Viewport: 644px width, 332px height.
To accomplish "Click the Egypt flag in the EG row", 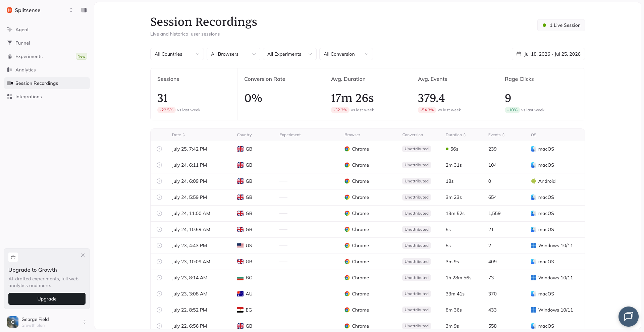I will click(240, 310).
